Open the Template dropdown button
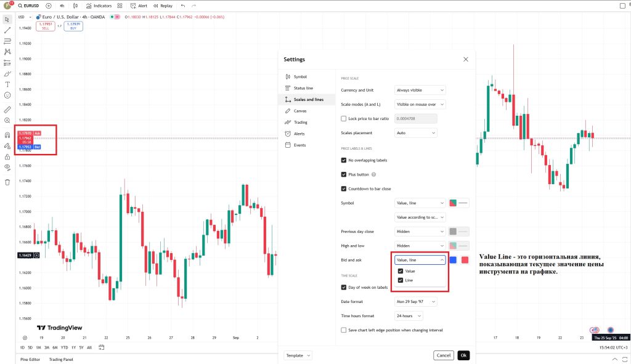The width and height of the screenshot is (631, 364). [x=298, y=355]
